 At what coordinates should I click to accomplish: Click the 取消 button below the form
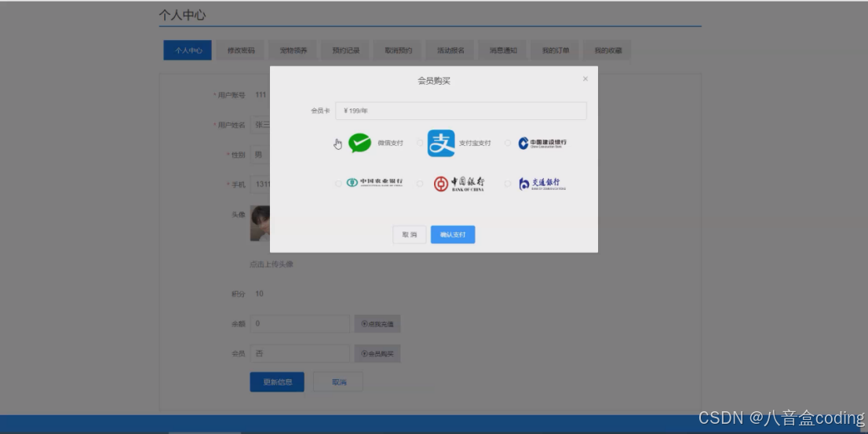(x=338, y=382)
